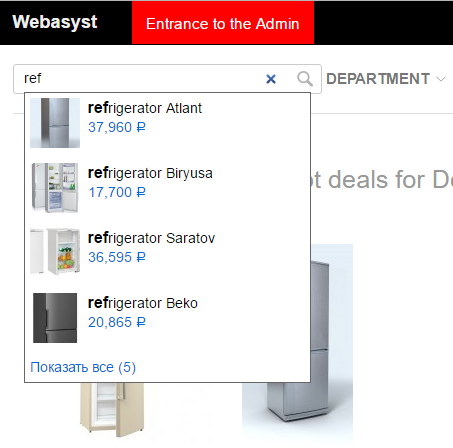
Task: Go to the Webasyst logo home link
Action: [x=55, y=22]
